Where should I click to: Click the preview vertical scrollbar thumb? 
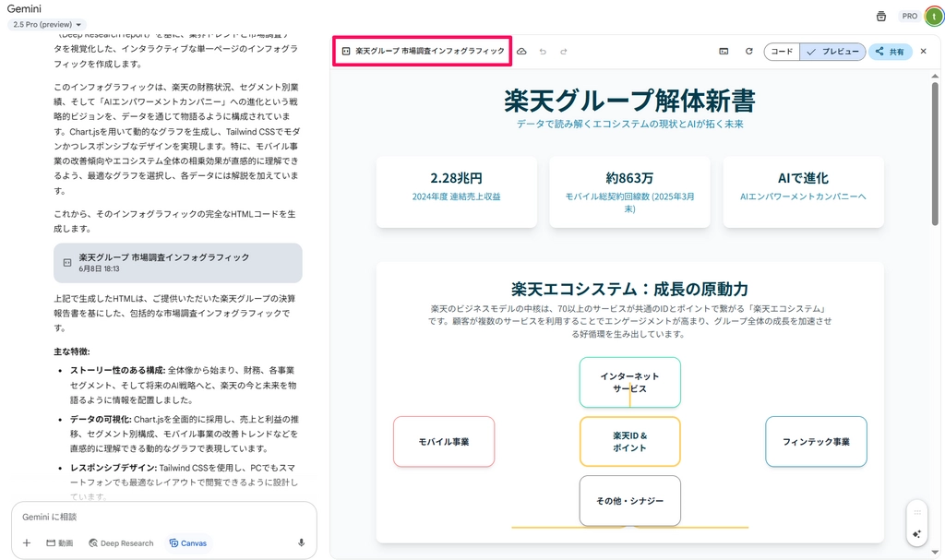[935, 154]
